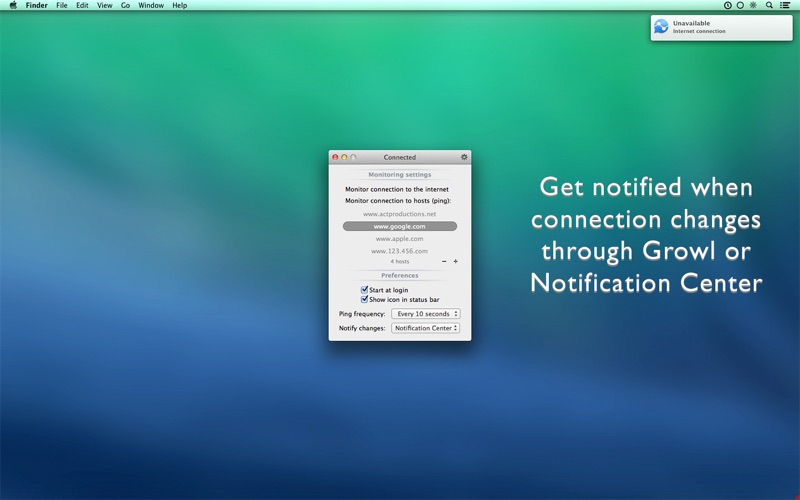The image size is (800, 500).
Task: Click the 4 hosts count label
Action: coord(399,261)
